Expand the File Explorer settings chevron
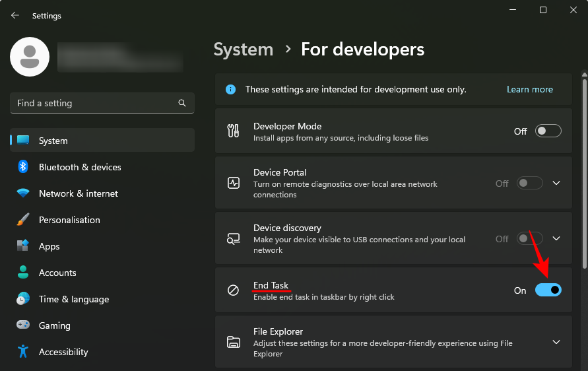This screenshot has height=371, width=588. click(556, 342)
